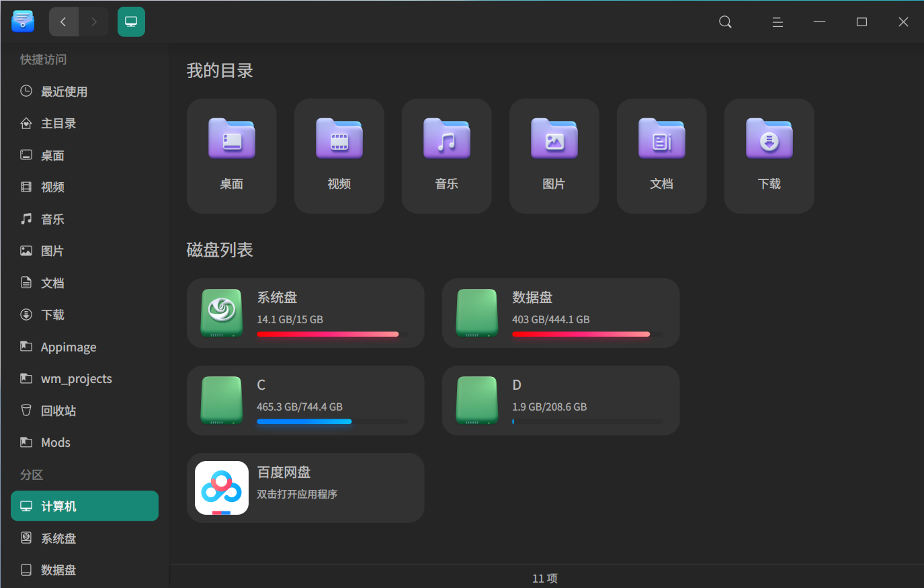Go back with the left arrow
This screenshot has width=924, height=588.
64,22
